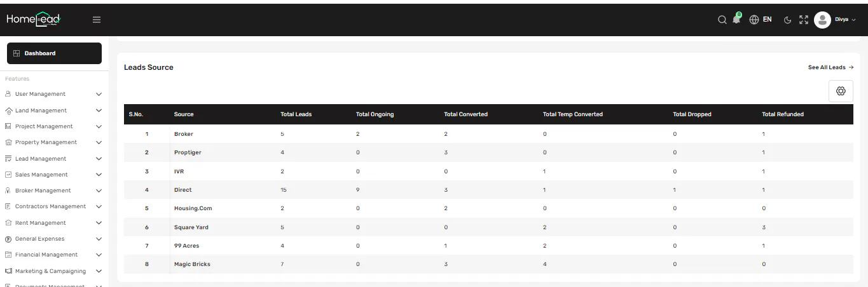Click Direct row total leads 15

pos(284,190)
